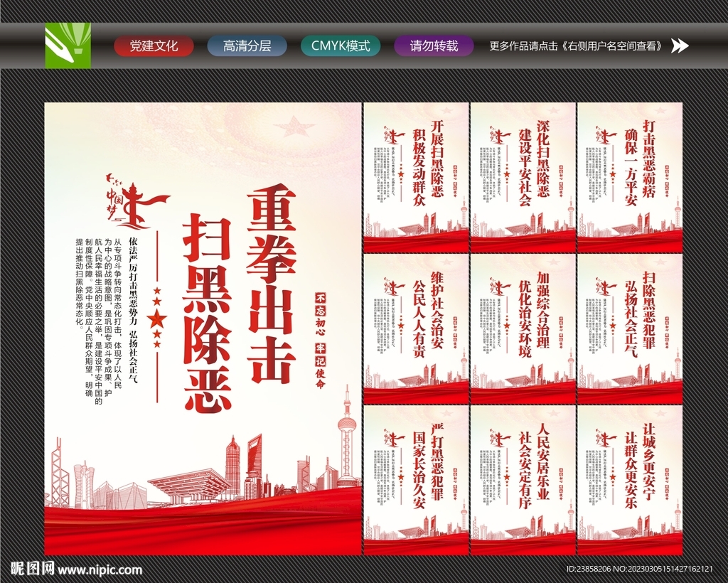This screenshot has width=728, height=583.
Task: Select the 深化扫黑除恶 poster thumbnail
Action: click(x=521, y=178)
